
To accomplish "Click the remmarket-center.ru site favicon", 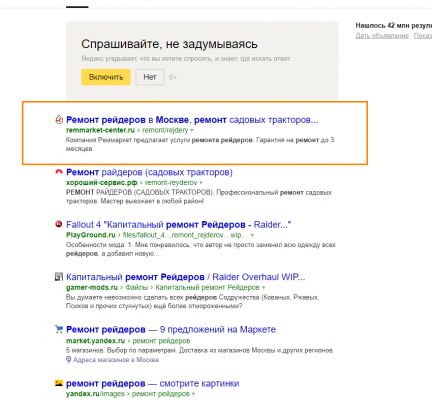I will [x=59, y=119].
